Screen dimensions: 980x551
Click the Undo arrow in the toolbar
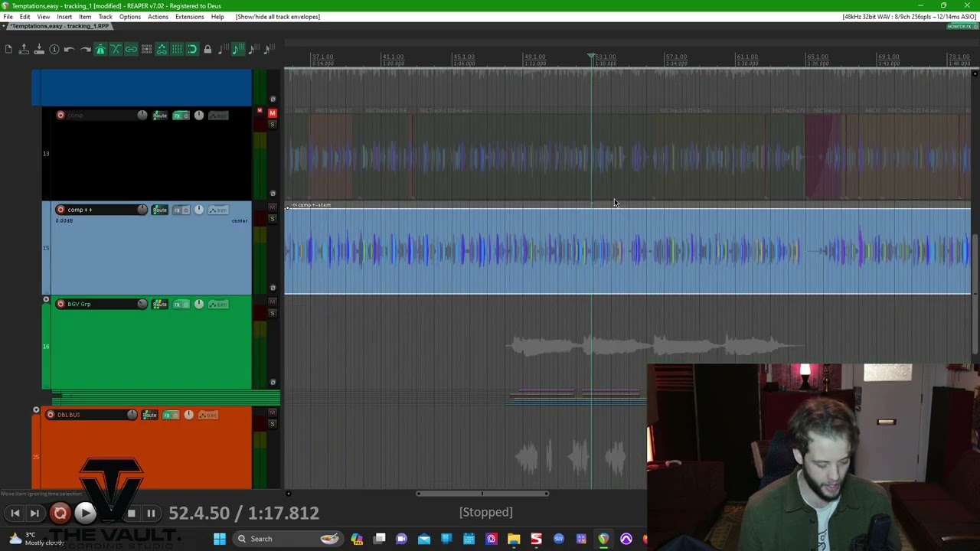(x=70, y=49)
